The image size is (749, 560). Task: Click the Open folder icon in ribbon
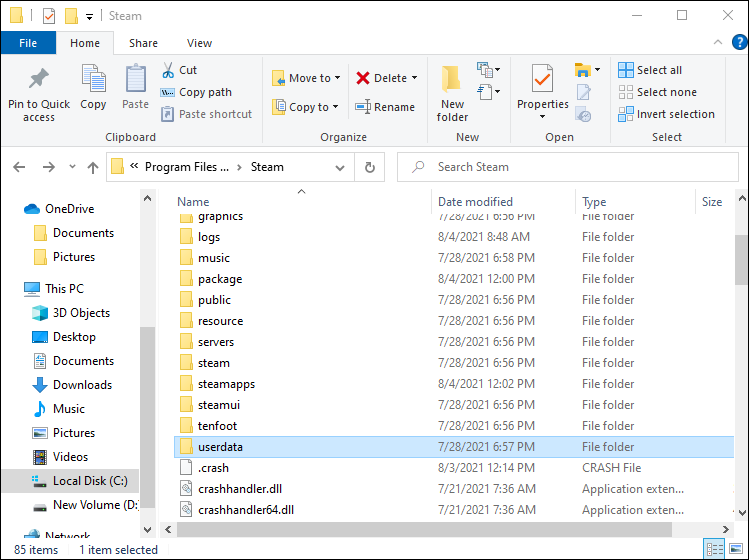point(583,70)
